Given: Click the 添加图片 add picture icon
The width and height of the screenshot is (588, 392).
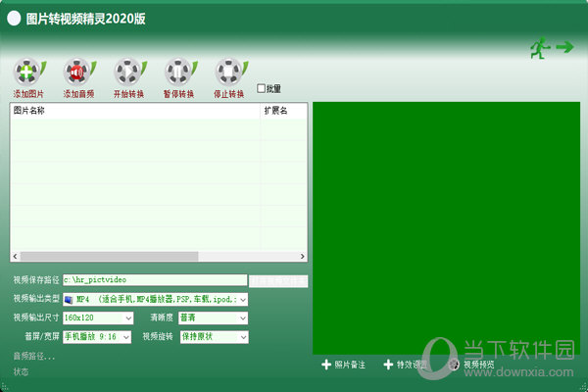Looking at the screenshot, I should pyautogui.click(x=28, y=73).
